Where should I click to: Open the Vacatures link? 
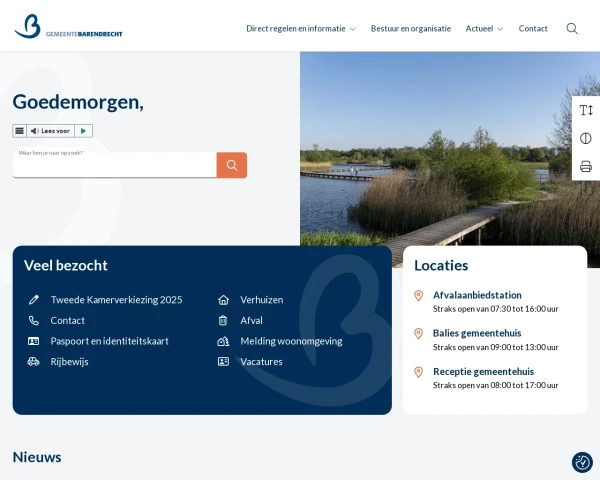261,361
